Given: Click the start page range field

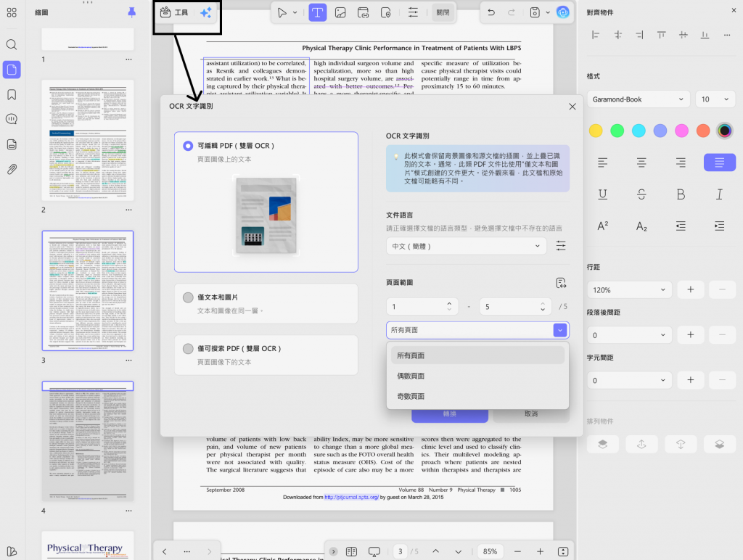Looking at the screenshot, I should [x=422, y=307].
